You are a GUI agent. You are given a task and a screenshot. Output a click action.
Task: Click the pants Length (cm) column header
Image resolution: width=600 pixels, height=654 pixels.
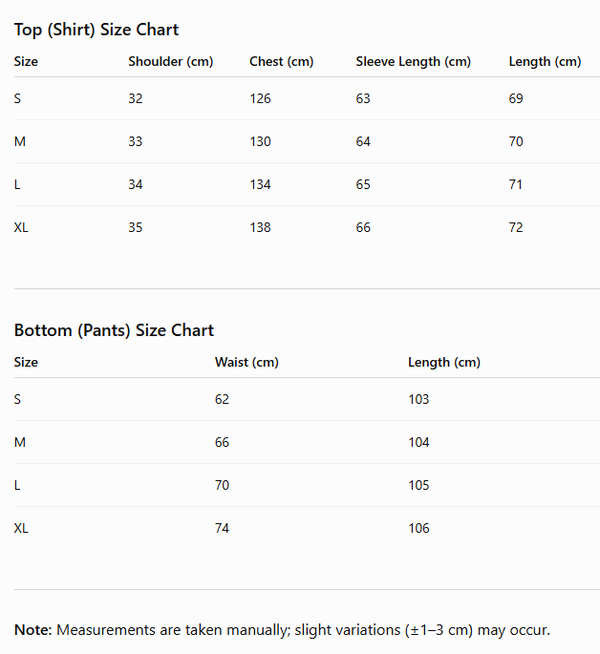point(444,362)
